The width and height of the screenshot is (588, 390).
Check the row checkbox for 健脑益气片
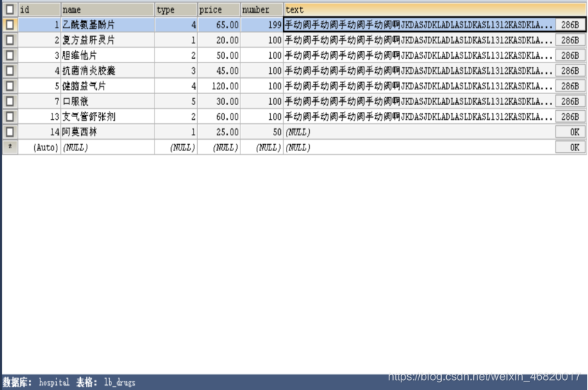[10, 86]
